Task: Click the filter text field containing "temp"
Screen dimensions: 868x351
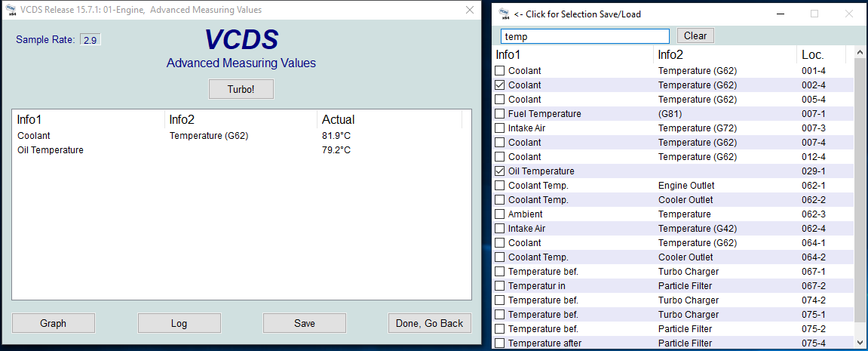Action: click(x=584, y=36)
